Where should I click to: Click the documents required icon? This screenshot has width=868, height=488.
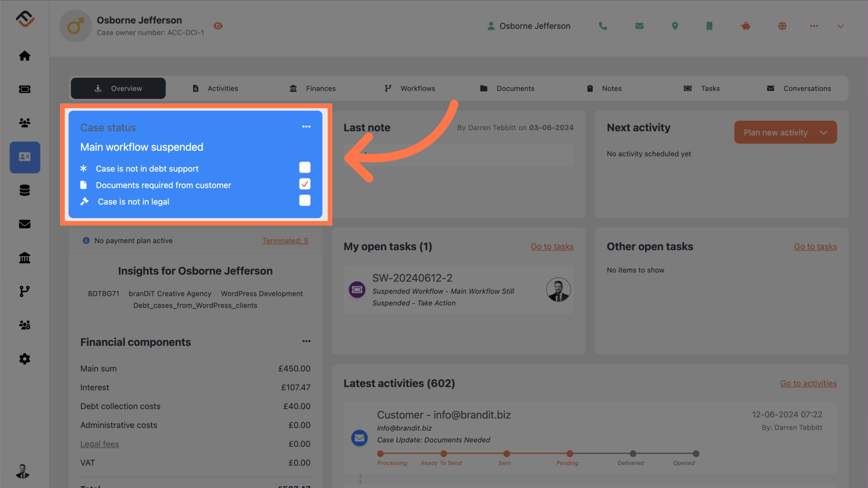85,184
